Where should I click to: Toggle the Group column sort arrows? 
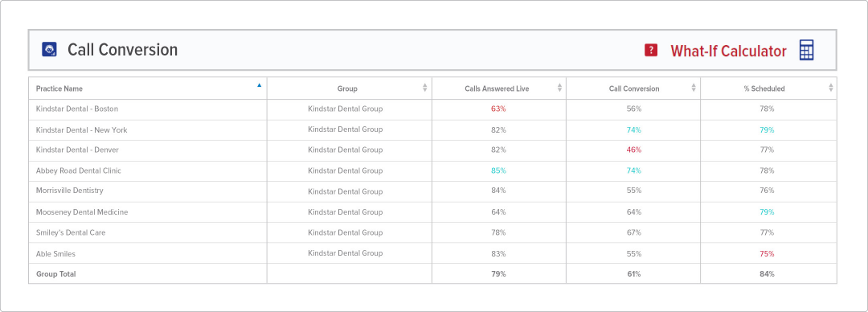425,88
